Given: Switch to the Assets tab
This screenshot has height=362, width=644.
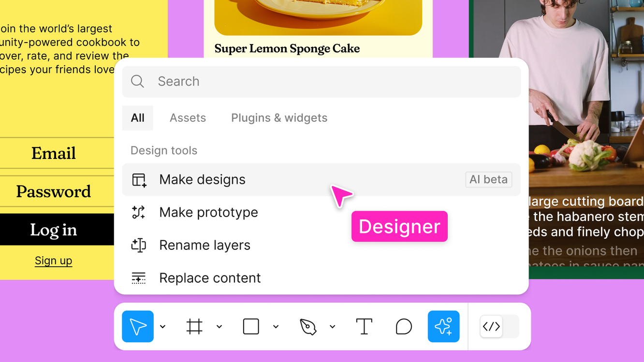Looking at the screenshot, I should pos(188,118).
